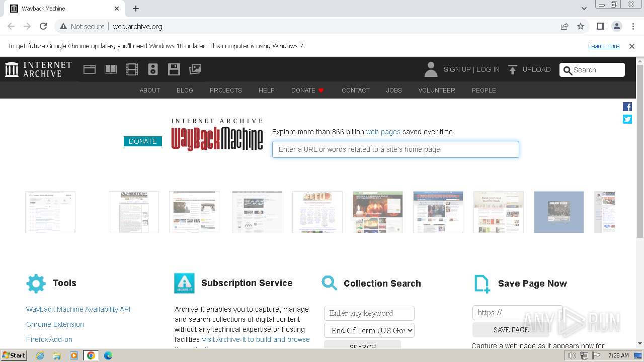The width and height of the screenshot is (644, 362).
Task: Open Chrome side panel icon
Action: tap(600, 26)
